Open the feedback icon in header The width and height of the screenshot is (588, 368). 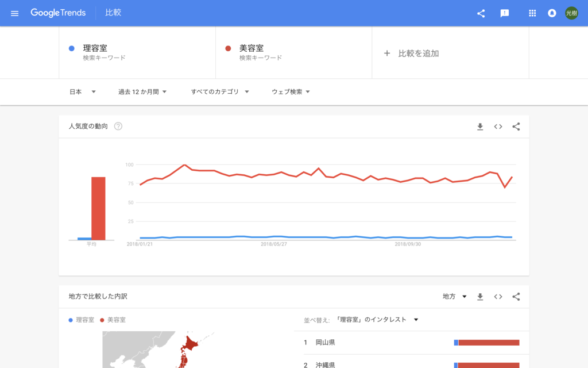click(504, 14)
